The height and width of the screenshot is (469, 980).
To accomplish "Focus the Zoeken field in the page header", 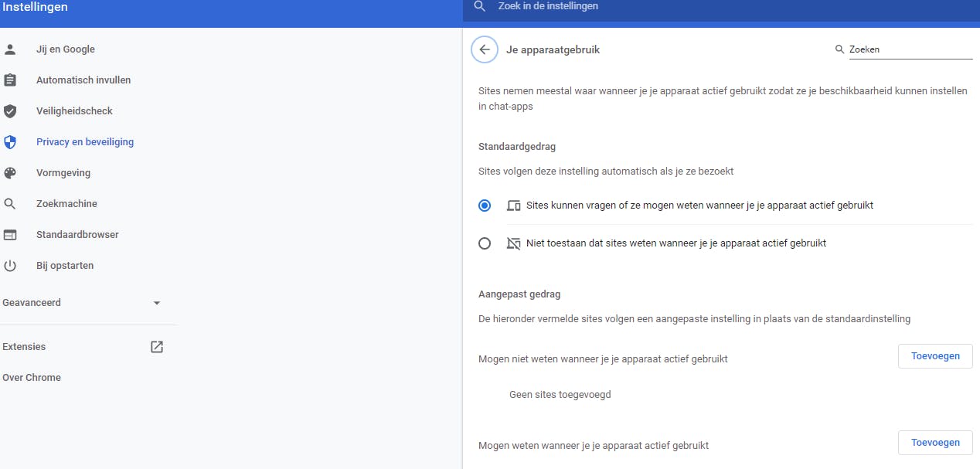I will [910, 49].
